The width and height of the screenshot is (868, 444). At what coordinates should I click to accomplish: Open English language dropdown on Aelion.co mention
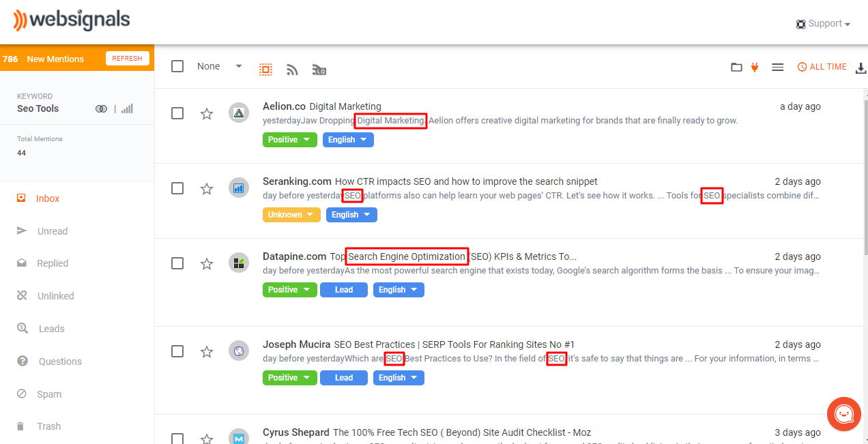348,140
